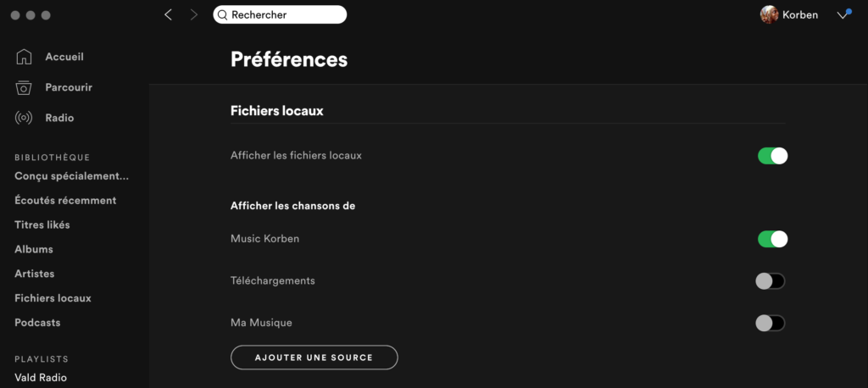Go back with the left arrow

click(x=169, y=15)
